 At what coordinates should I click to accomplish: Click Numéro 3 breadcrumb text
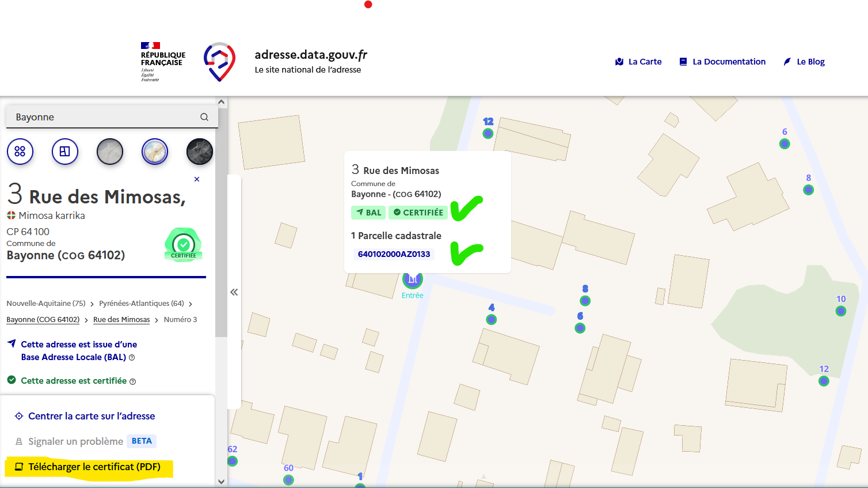coord(180,319)
